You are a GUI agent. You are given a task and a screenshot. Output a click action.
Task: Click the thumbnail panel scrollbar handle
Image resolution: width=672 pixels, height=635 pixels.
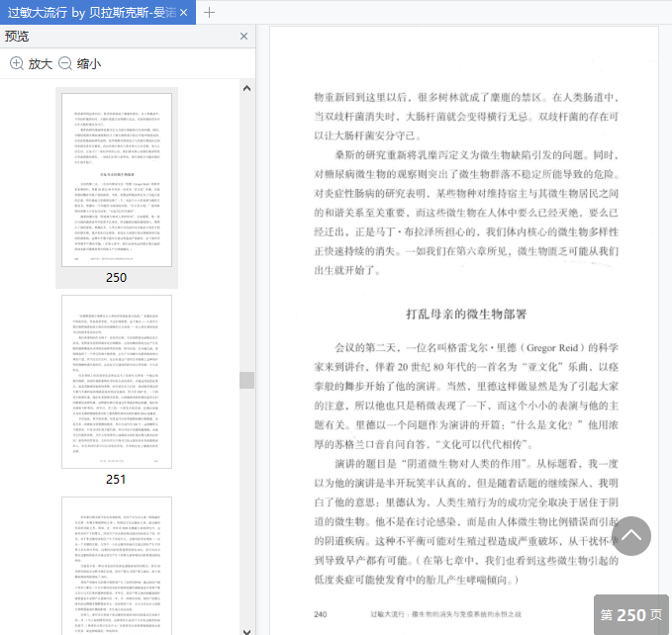coord(246,380)
